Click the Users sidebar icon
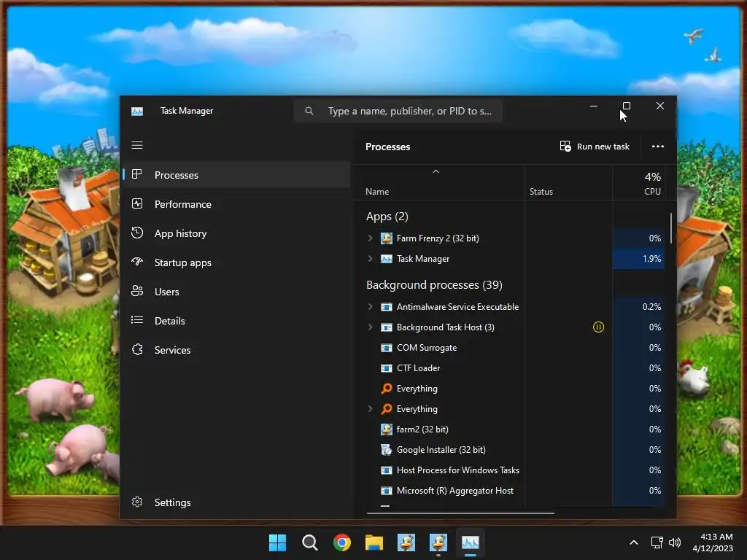 pyautogui.click(x=137, y=291)
